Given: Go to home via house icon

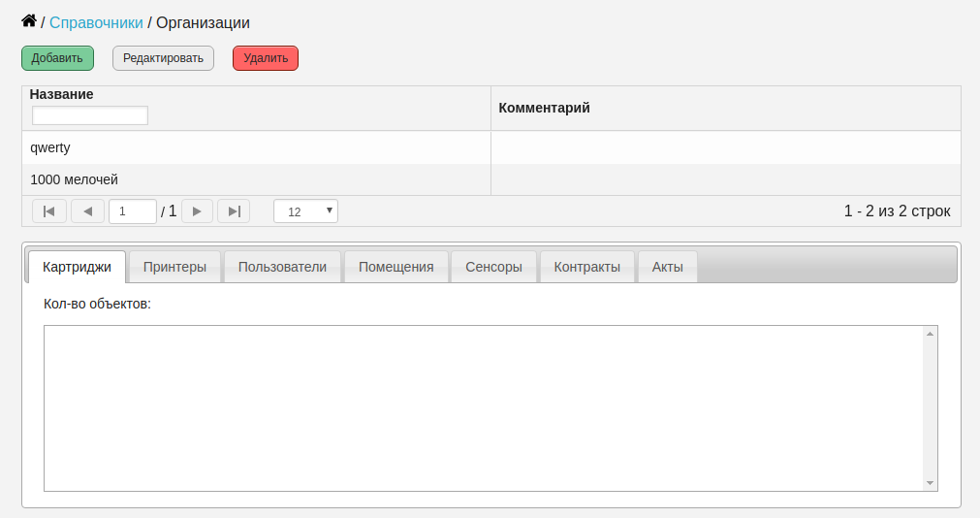Looking at the screenshot, I should point(29,20).
